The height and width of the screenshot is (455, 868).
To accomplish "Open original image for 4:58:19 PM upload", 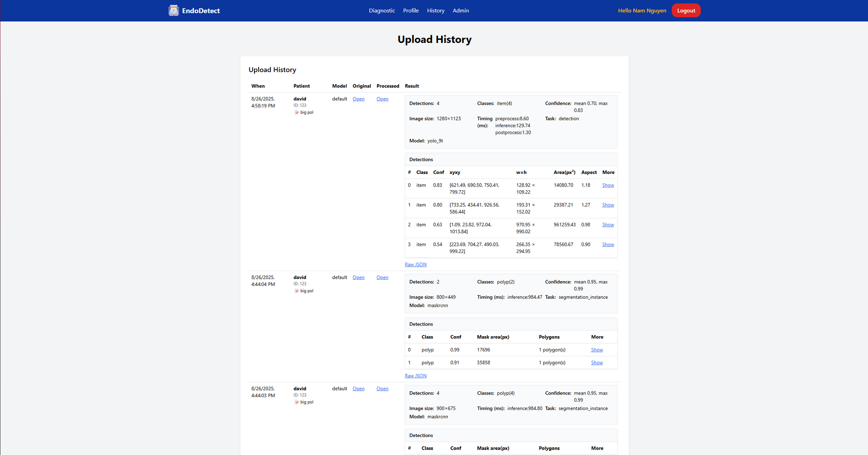I will click(x=358, y=99).
